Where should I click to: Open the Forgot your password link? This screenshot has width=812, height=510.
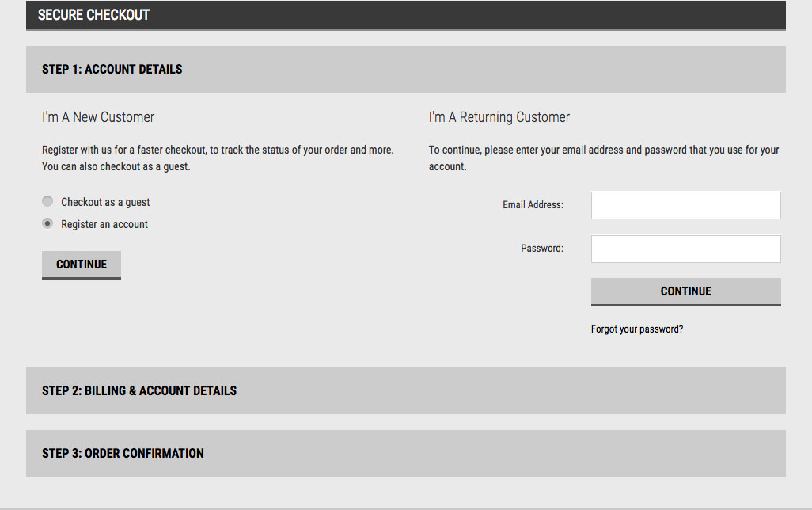point(636,329)
